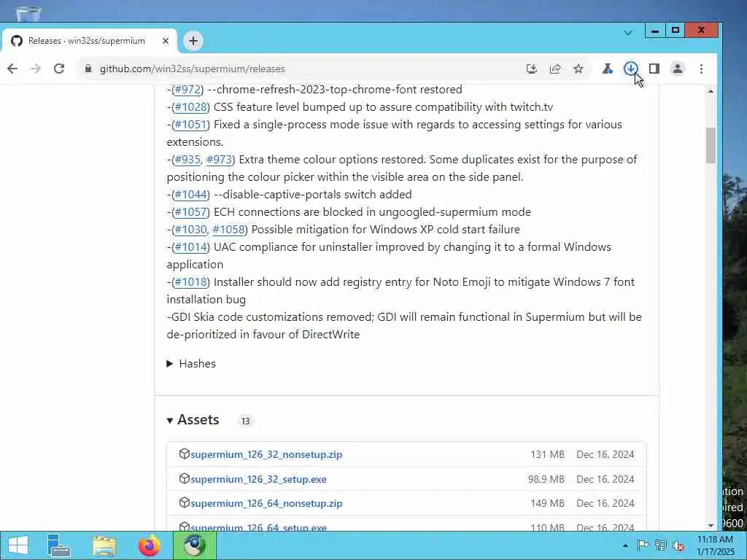
Task: Download supermium_126_32_nonsetup.zip
Action: point(266,455)
